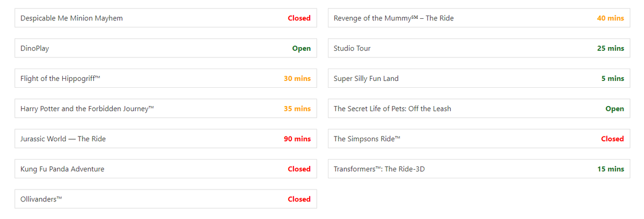Click the Studio Tour ride name

coord(352,48)
